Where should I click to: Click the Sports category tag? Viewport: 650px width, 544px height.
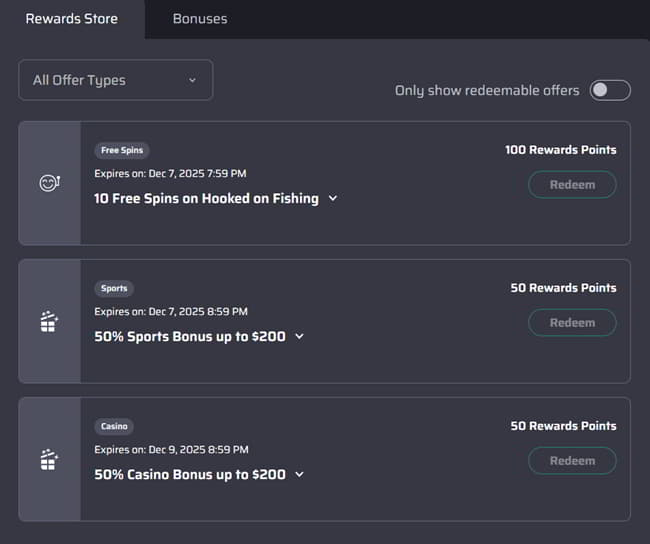(114, 288)
